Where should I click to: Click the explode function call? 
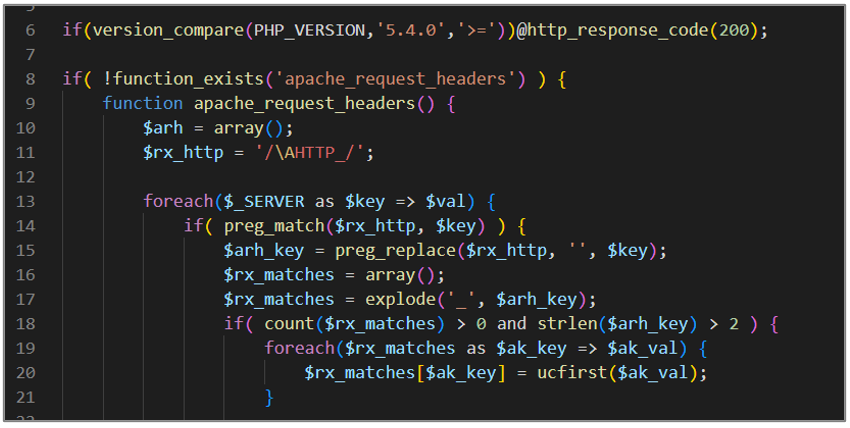pos(400,299)
